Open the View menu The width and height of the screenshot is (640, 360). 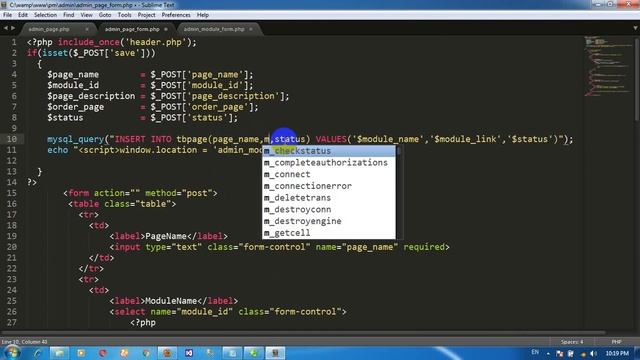pyautogui.click(x=87, y=15)
